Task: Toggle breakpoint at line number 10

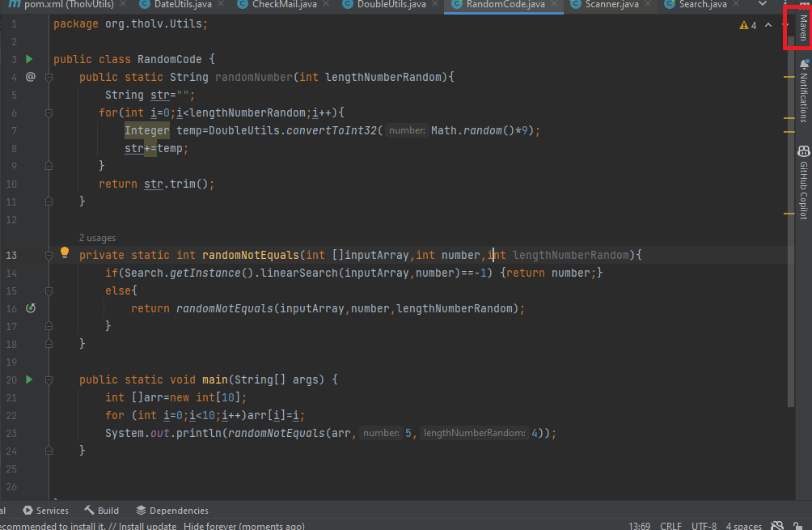Action: pos(11,184)
